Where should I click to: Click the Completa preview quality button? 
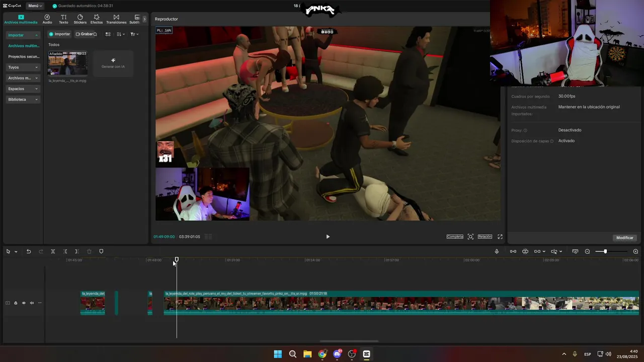pyautogui.click(x=455, y=237)
